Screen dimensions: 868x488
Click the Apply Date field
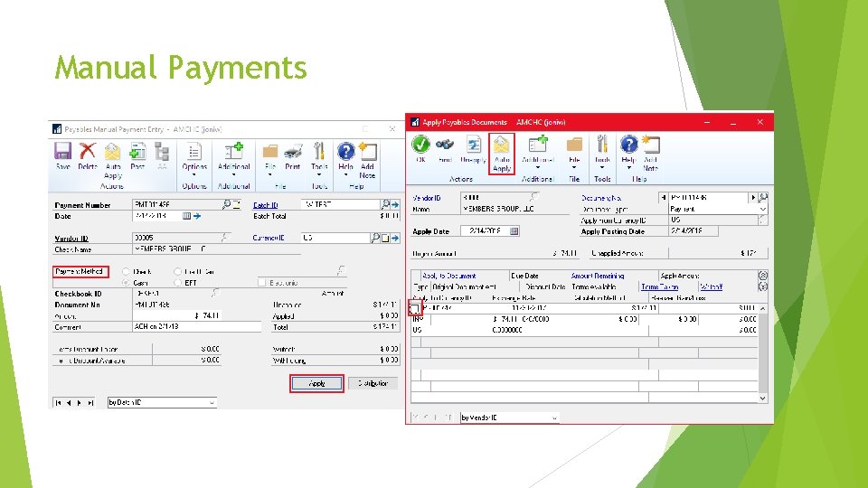click(x=485, y=231)
